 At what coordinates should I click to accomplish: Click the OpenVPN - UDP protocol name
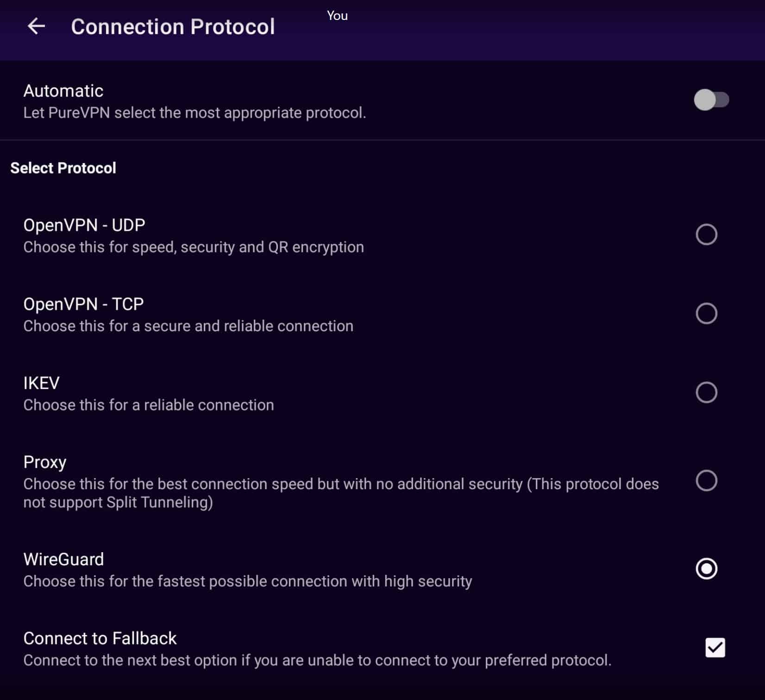84,225
